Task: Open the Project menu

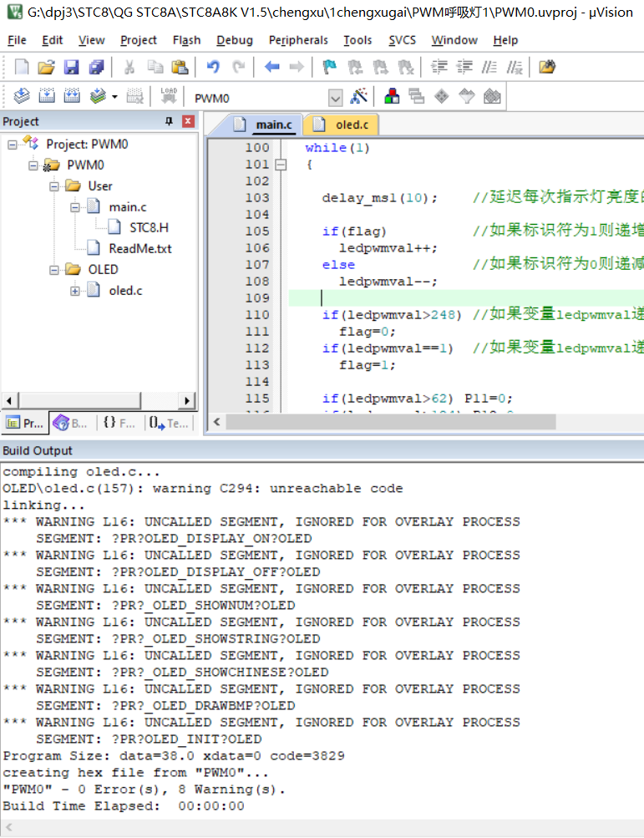Action: pyautogui.click(x=139, y=40)
